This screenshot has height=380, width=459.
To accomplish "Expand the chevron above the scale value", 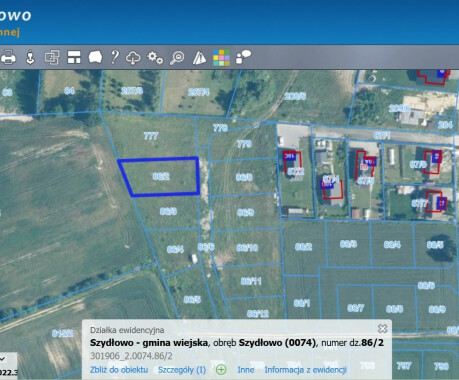I will pos(2,359).
